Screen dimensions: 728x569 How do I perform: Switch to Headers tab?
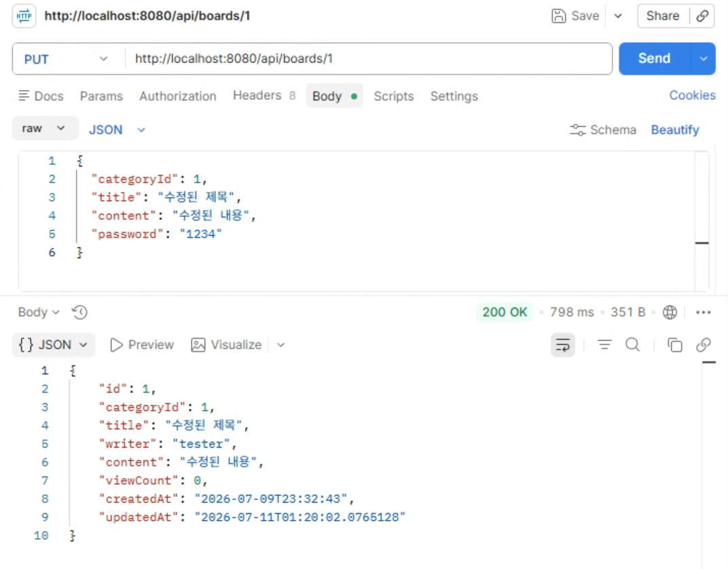coord(263,95)
